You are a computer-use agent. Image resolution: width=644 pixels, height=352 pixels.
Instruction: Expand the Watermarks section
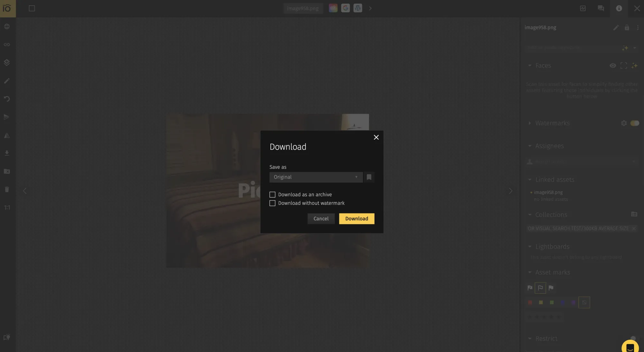click(530, 123)
